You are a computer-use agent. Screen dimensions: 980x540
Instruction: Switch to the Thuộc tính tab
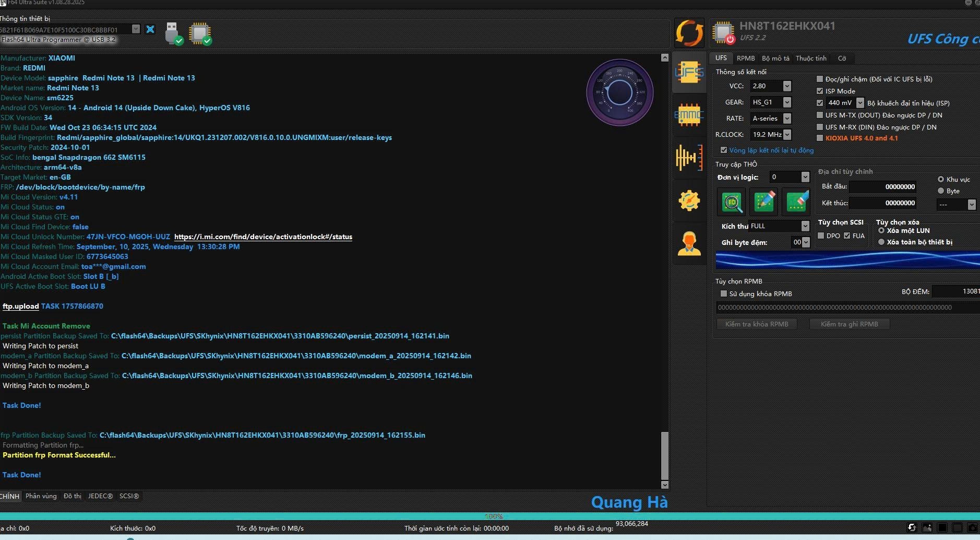click(811, 58)
